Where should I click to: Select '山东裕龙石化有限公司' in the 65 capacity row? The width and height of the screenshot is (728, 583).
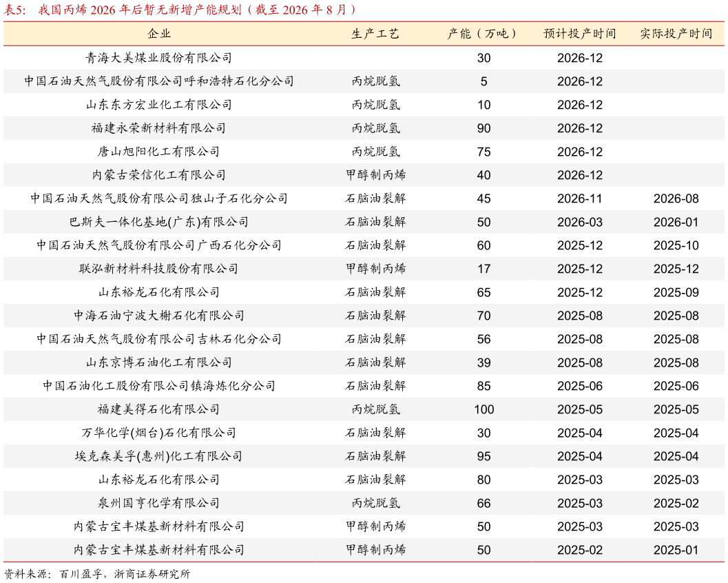[159, 292]
